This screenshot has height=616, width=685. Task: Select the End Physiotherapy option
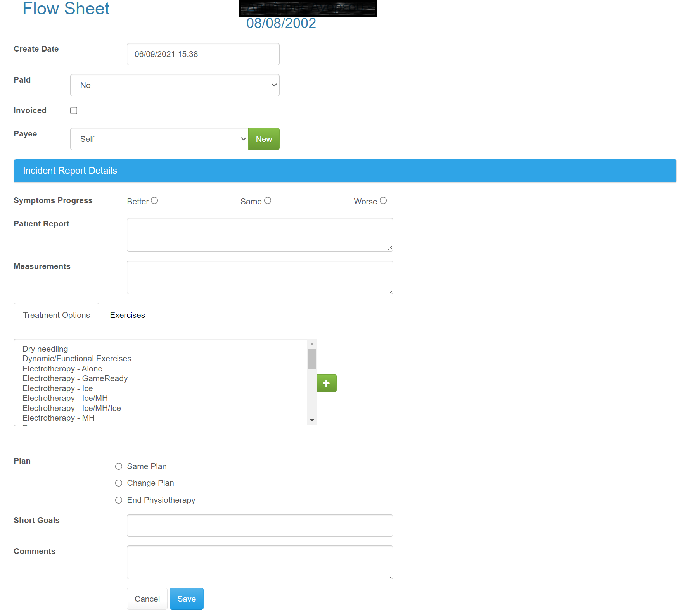(119, 500)
